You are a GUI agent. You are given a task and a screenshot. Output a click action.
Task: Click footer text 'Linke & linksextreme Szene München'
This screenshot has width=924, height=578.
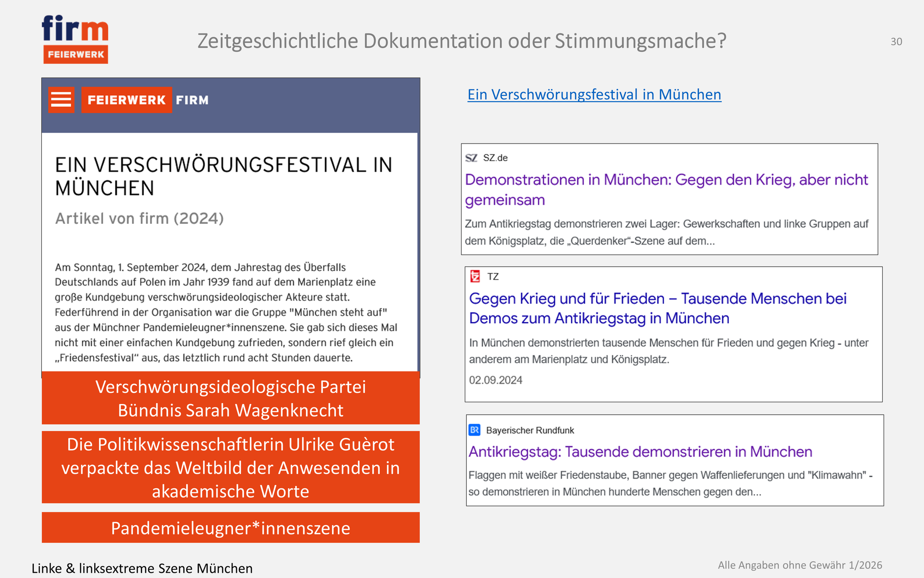click(x=142, y=568)
